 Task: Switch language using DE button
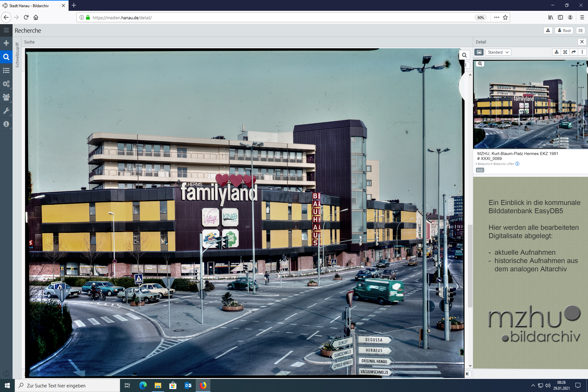(580, 31)
